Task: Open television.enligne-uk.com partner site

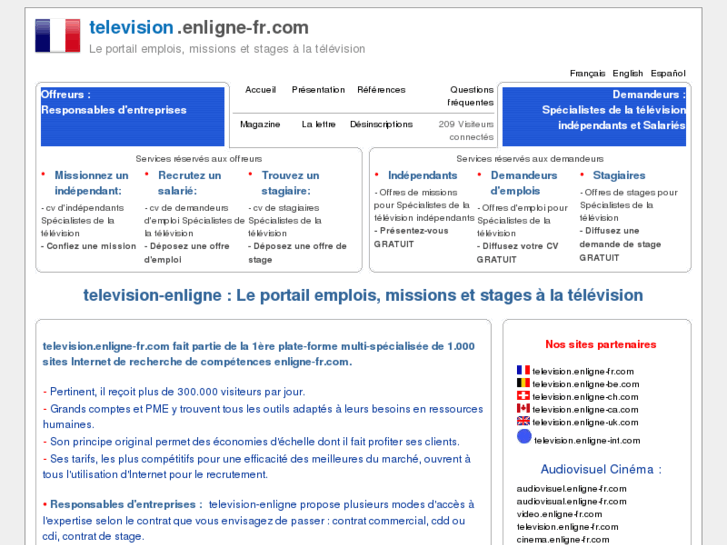Action: pyautogui.click(x=585, y=423)
